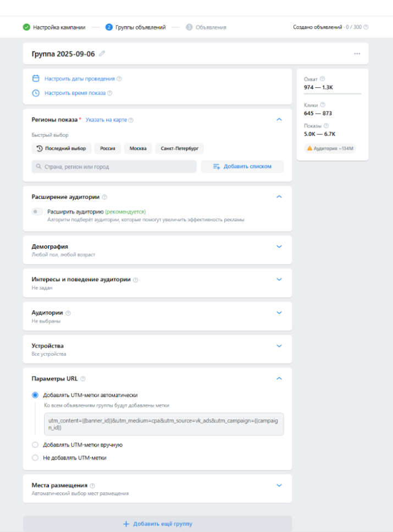Screen dimensions: 393x532
Task: Enable the Расширить аудиторию toggle
Action: click(37, 211)
